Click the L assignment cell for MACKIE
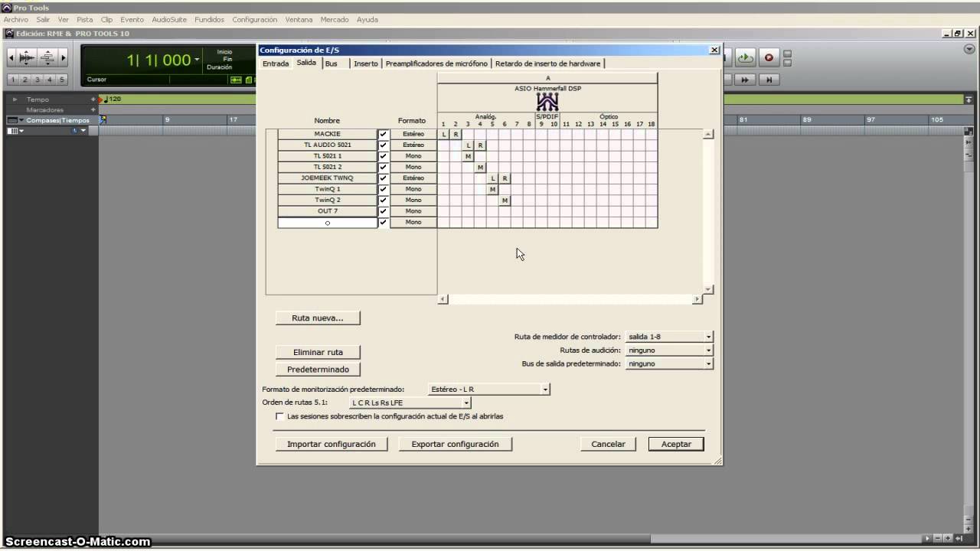980x551 pixels. coord(444,134)
